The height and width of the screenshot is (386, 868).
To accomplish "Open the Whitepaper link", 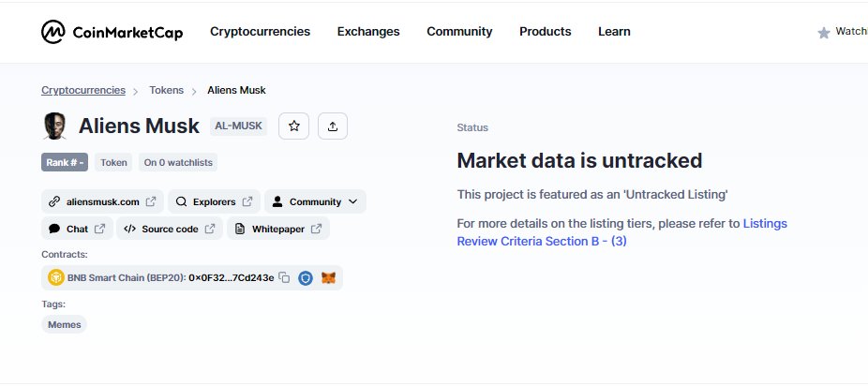I will point(278,229).
